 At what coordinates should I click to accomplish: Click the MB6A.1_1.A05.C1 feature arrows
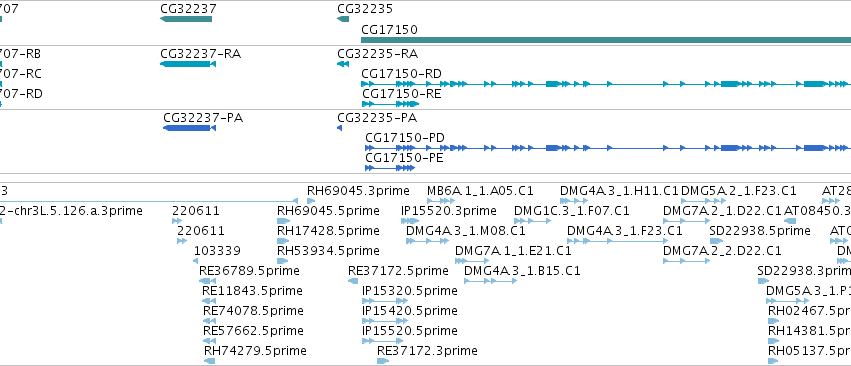pos(441,201)
